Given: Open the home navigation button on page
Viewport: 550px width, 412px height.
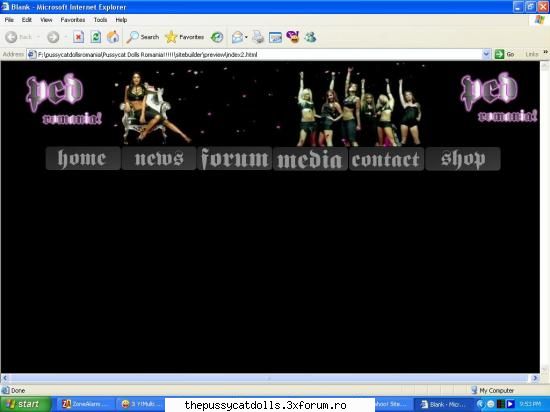Looking at the screenshot, I should 83,159.
